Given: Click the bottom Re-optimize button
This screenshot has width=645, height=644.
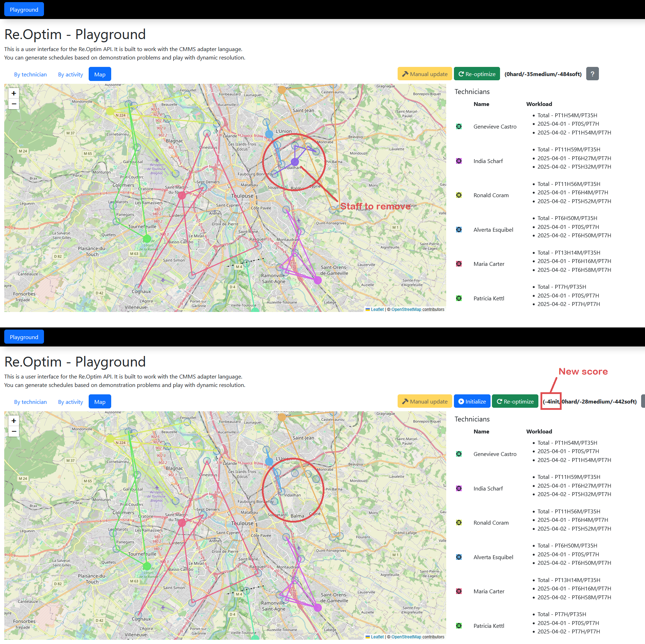Looking at the screenshot, I should pos(515,401).
